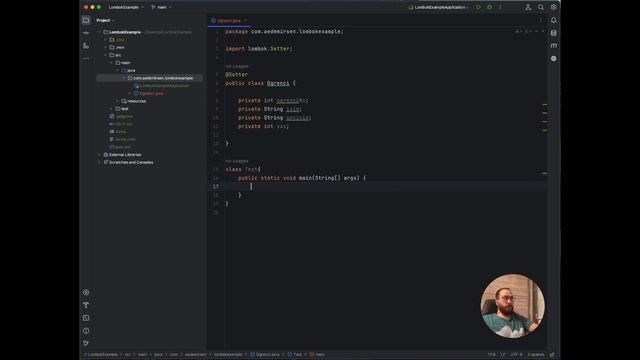Open the Project tool window icon
The height and width of the screenshot is (360, 640).
[86, 20]
